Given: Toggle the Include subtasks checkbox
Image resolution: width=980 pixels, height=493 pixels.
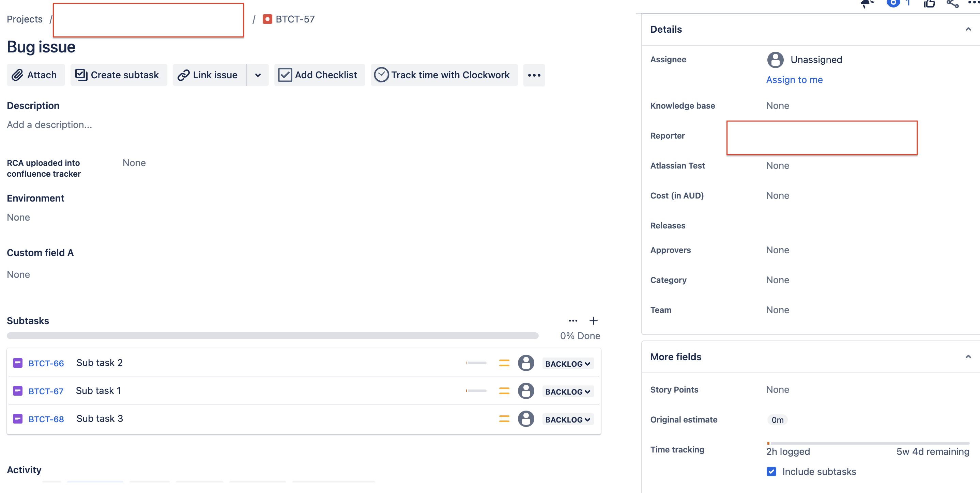Looking at the screenshot, I should click(x=771, y=471).
